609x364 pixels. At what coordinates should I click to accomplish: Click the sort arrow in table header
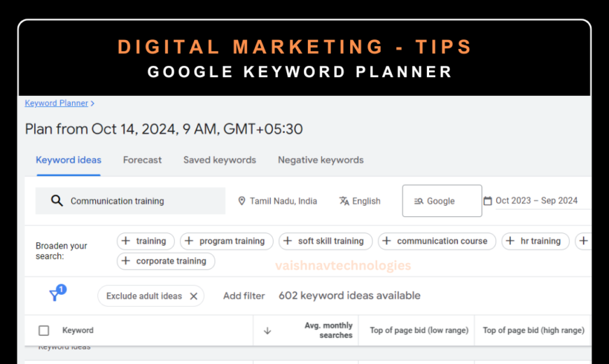tap(267, 330)
